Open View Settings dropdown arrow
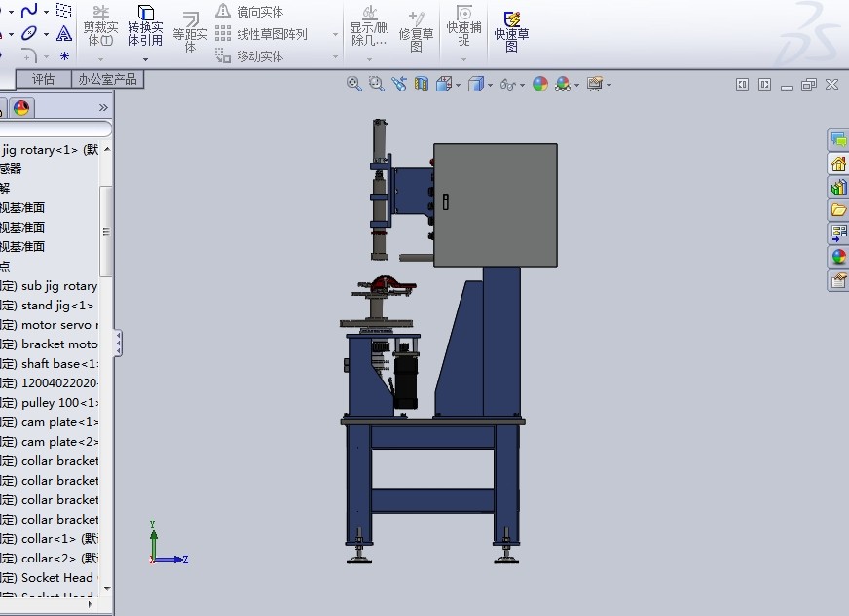Viewport: 849px width, 616px height. point(609,85)
